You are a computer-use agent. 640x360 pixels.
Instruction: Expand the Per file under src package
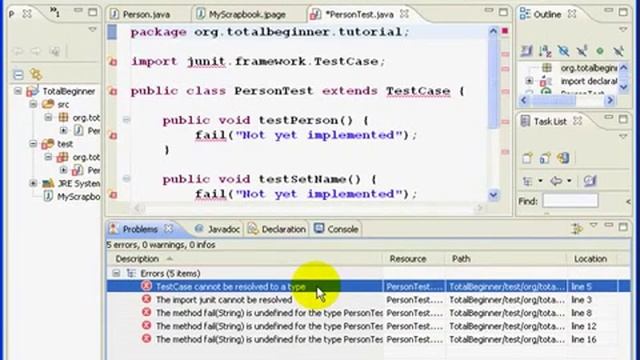(x=63, y=131)
